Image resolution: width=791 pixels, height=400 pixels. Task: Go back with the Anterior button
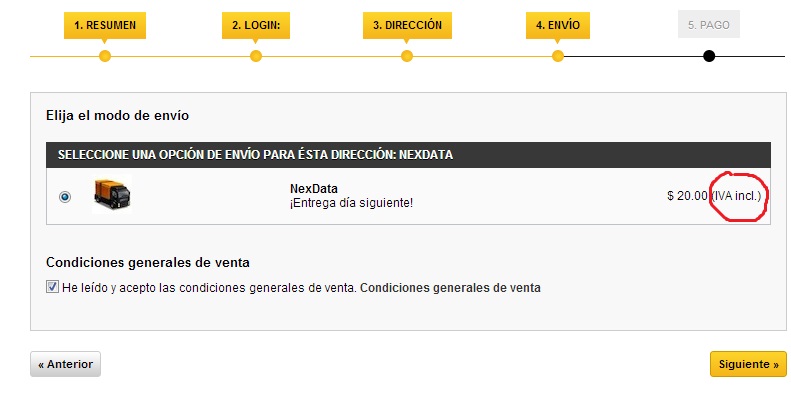pos(65,364)
